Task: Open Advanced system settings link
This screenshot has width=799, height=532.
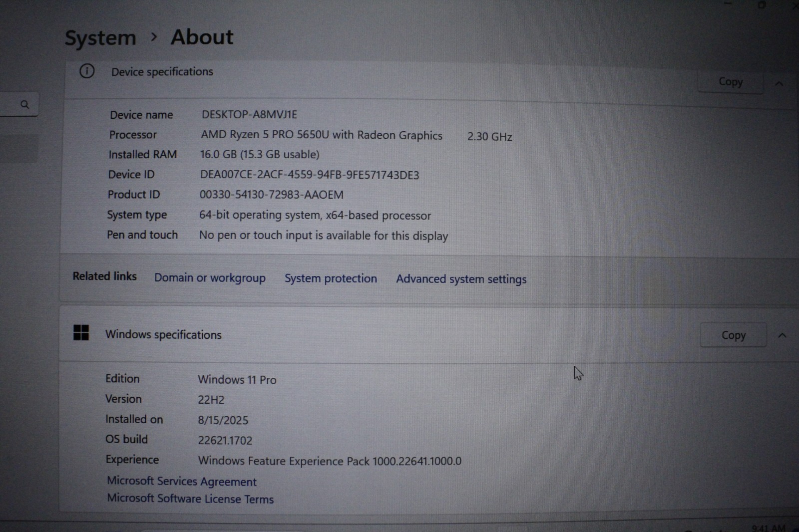Action: (461, 279)
